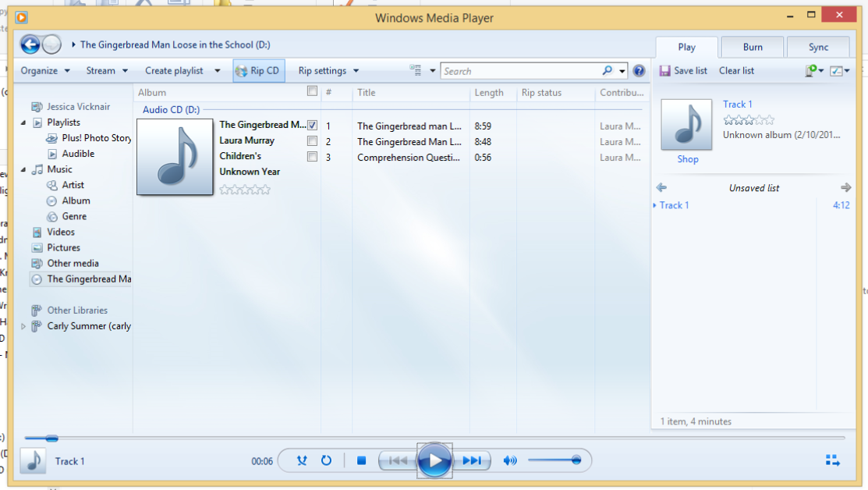
Task: Select Track 1 in the unsaved list
Action: coord(753,205)
